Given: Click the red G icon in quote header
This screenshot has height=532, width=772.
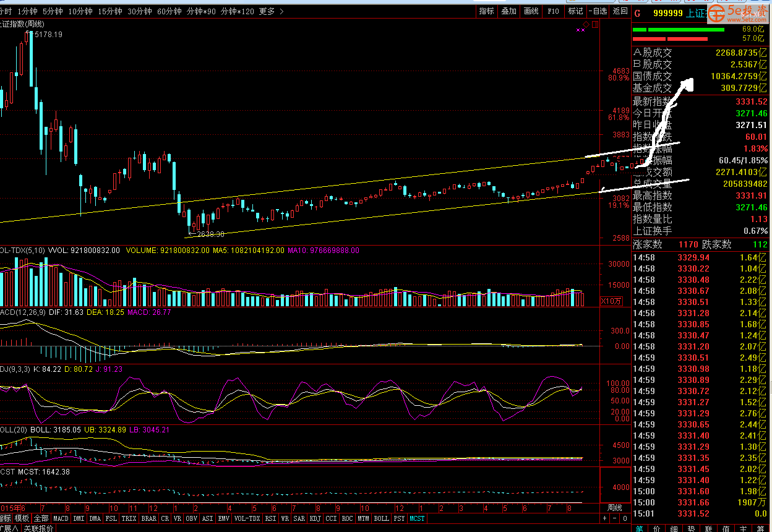Looking at the screenshot, I should (x=638, y=12).
